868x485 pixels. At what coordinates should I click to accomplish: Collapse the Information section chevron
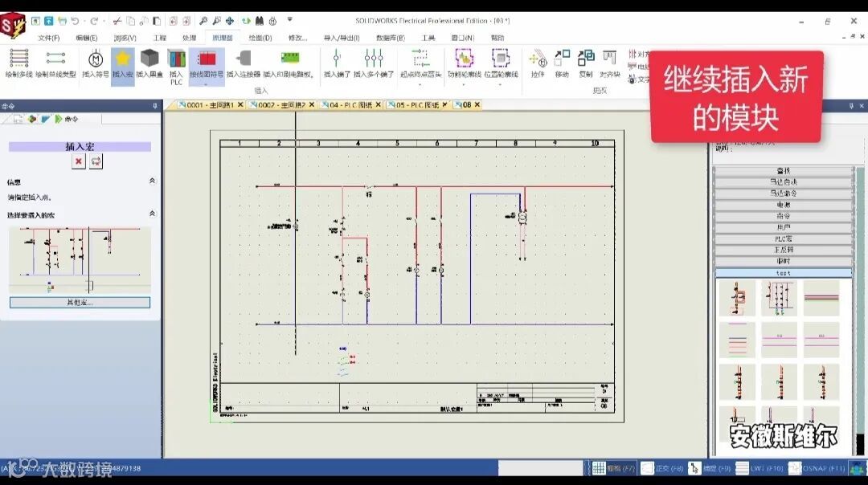[152, 181]
